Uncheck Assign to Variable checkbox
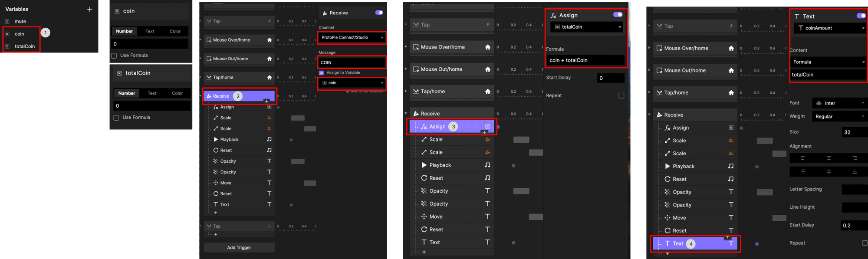This screenshot has width=868, height=259. click(322, 73)
